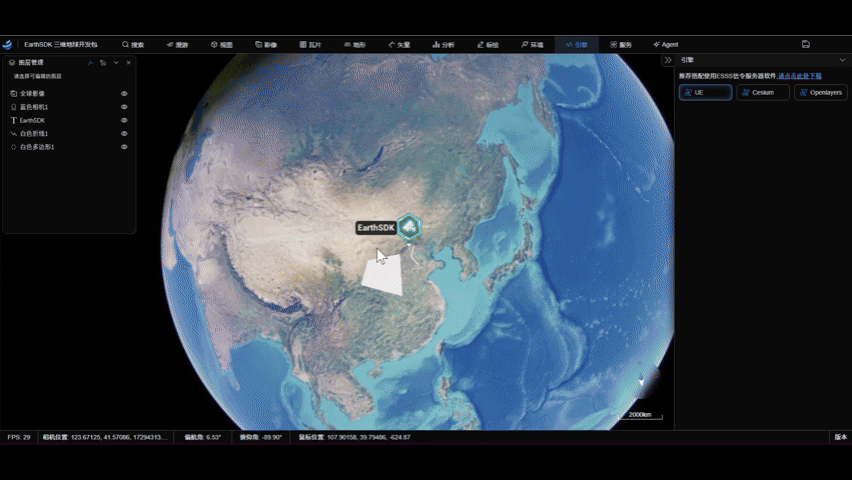Open the 搜索 search menu
This screenshot has height=480, width=852.
pos(133,45)
